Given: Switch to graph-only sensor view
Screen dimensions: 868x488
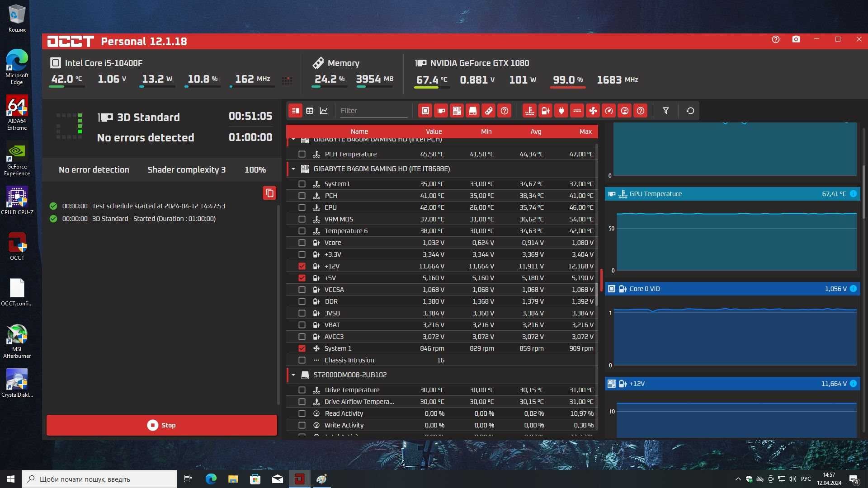Looking at the screenshot, I should [x=324, y=111].
